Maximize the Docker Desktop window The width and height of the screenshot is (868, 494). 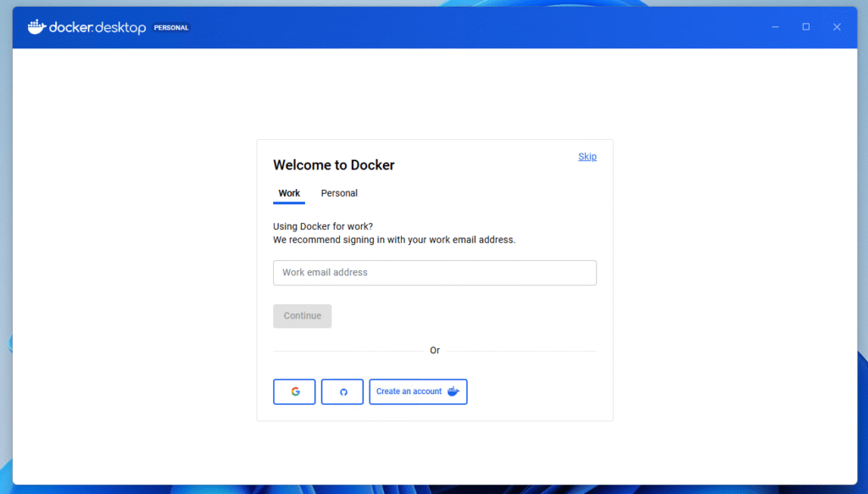point(806,27)
